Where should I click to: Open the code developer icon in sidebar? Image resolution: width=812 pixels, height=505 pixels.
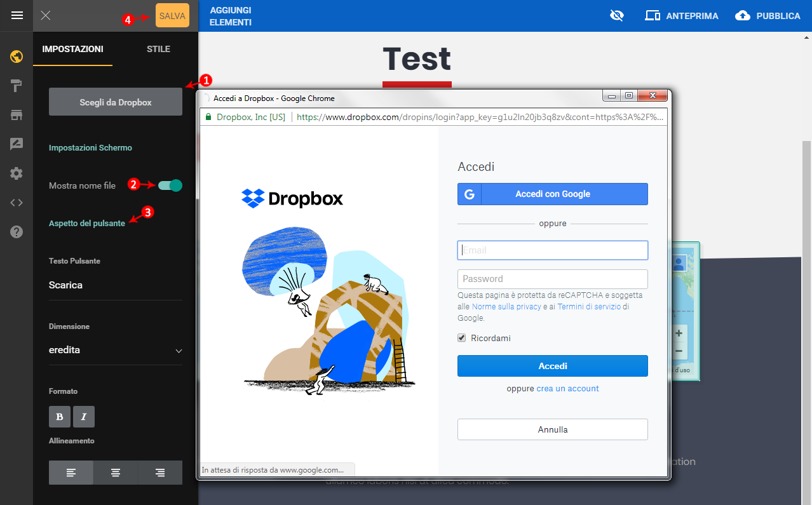[17, 203]
